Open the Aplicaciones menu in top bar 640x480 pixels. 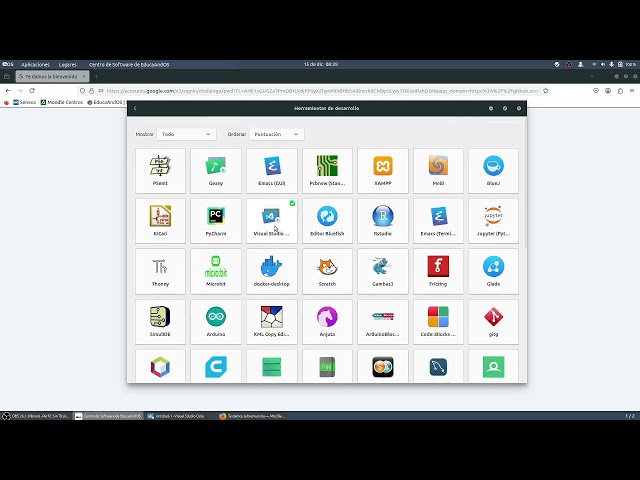click(x=35, y=64)
